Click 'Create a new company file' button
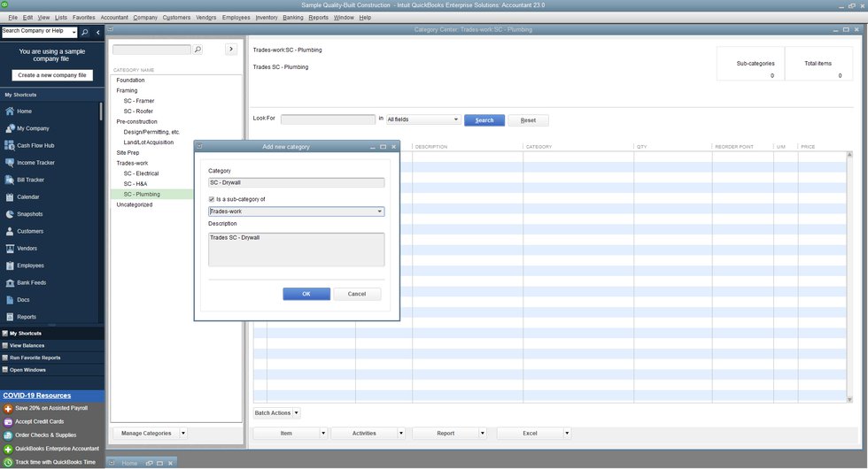868x469 pixels. tap(52, 75)
